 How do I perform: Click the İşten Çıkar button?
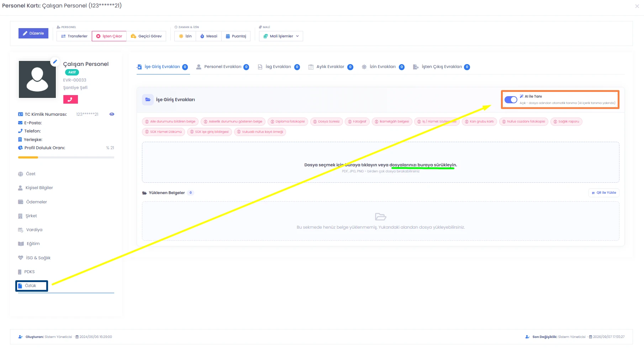coord(109,36)
